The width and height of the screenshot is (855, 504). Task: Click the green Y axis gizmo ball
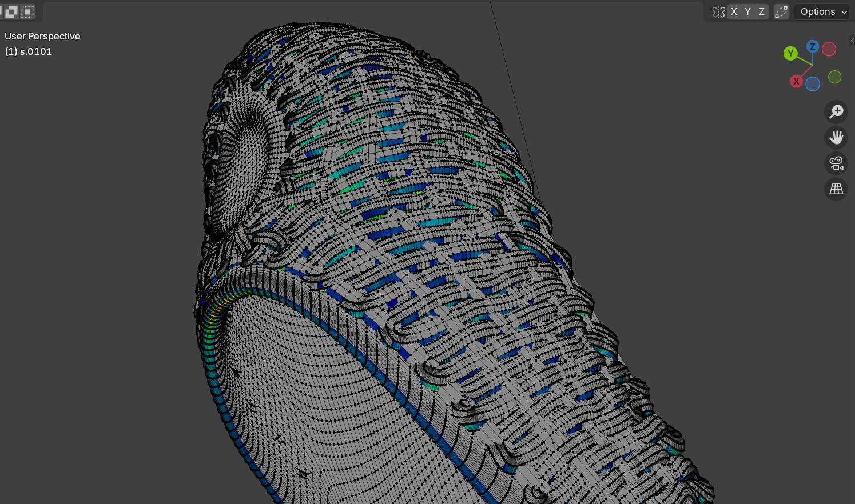pos(790,54)
